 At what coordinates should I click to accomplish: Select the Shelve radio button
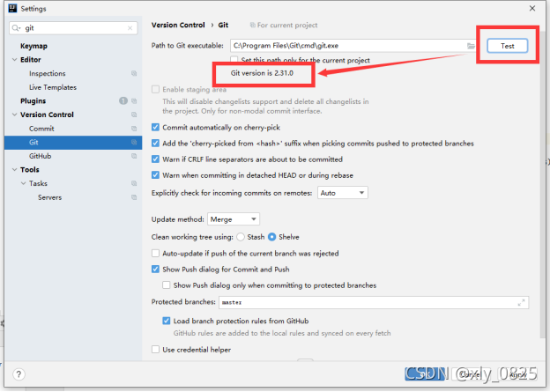click(x=271, y=237)
